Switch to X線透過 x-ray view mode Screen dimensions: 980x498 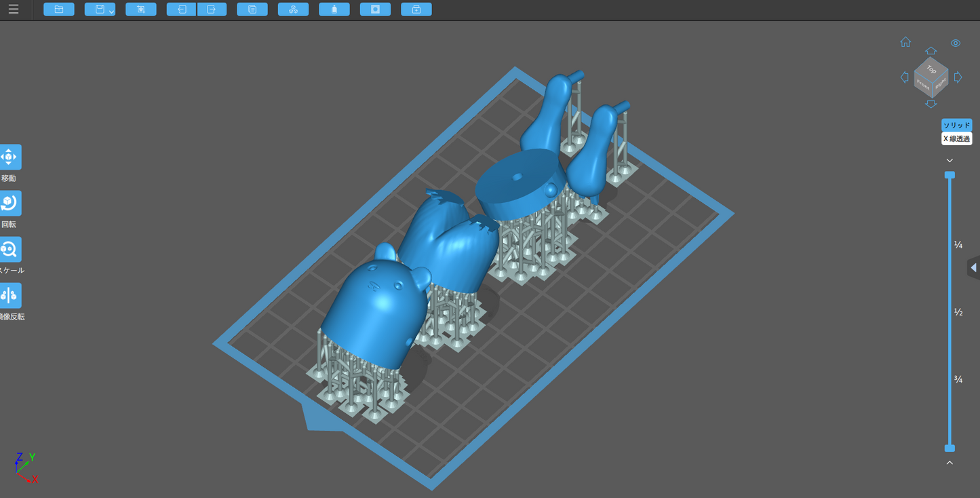pyautogui.click(x=957, y=138)
